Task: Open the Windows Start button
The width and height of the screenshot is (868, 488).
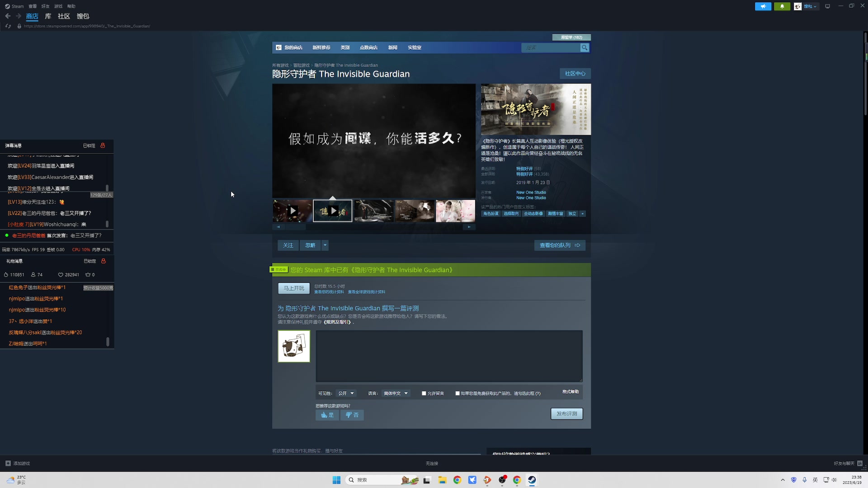Action: 336,480
